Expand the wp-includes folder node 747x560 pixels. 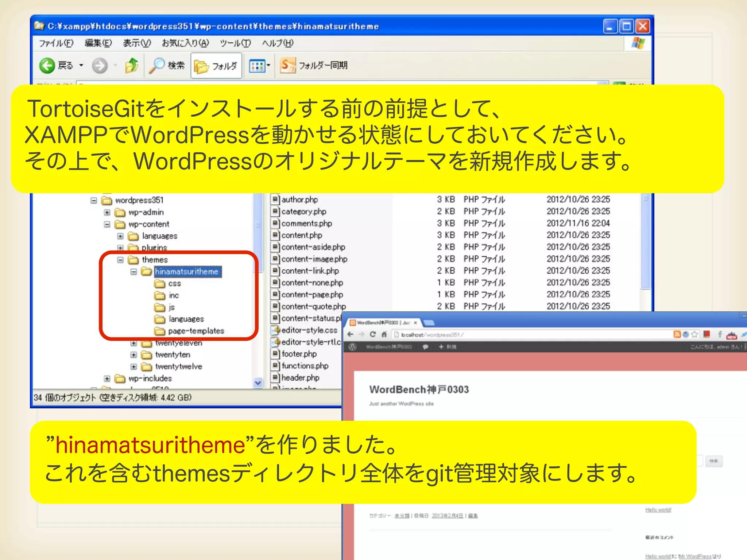(107, 378)
